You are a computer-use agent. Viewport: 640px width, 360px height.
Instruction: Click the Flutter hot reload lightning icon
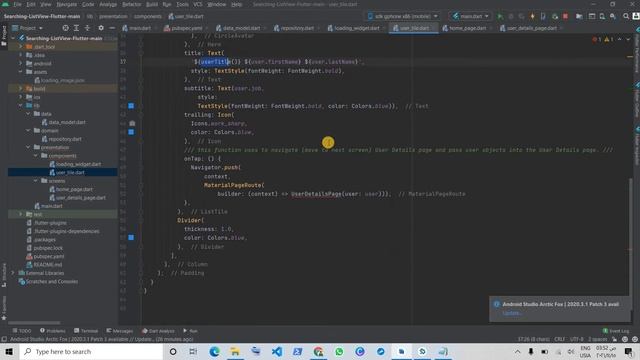click(x=532, y=16)
